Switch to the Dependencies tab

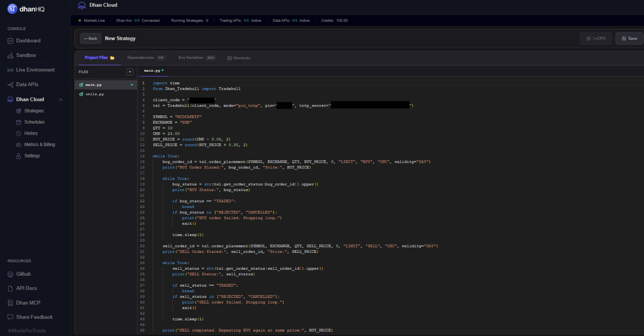point(146,57)
